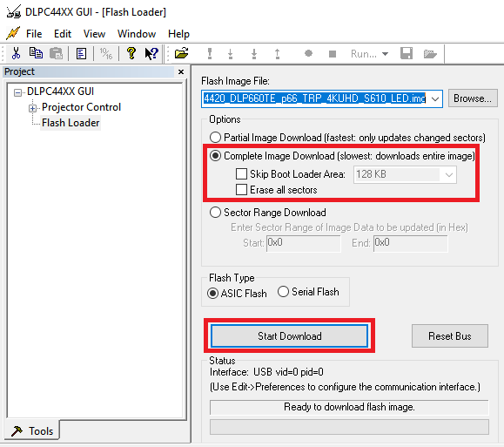
Task: Collapse the DLPC44XX GUI tree node
Action: pos(17,93)
